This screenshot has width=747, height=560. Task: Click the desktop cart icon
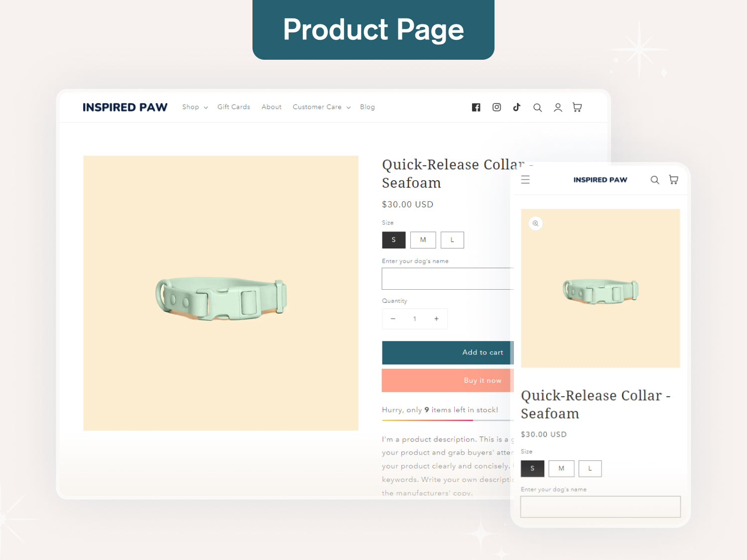click(577, 107)
